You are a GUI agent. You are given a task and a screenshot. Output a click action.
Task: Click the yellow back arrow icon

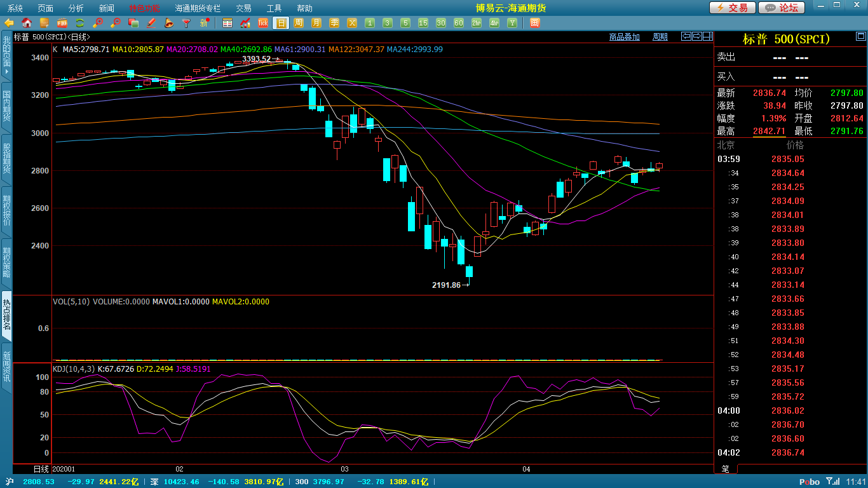click(x=9, y=23)
